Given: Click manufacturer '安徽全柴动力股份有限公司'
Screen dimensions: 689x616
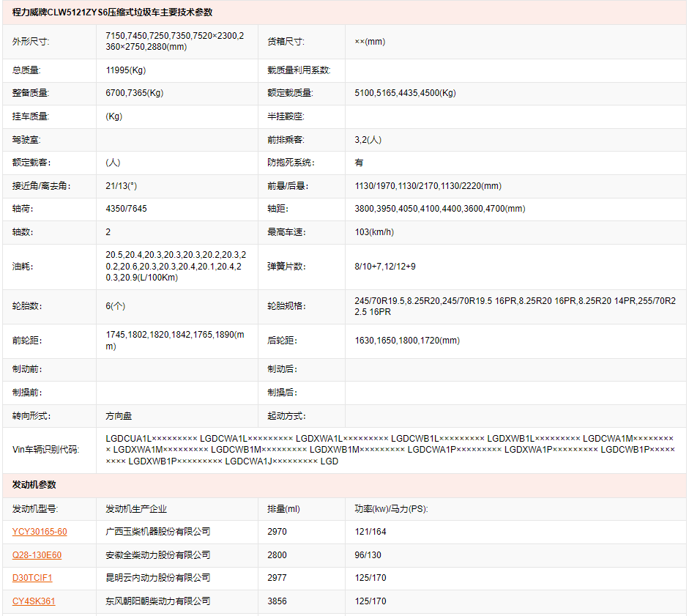Looking at the screenshot, I should point(157,555).
